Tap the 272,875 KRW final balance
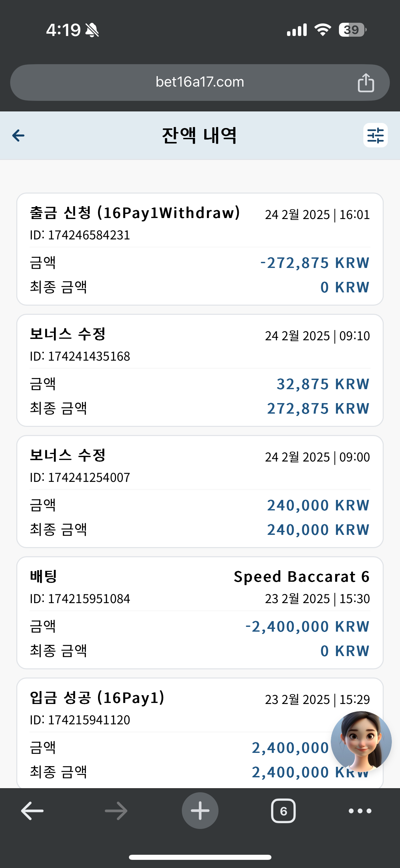400x868 pixels. [318, 409]
